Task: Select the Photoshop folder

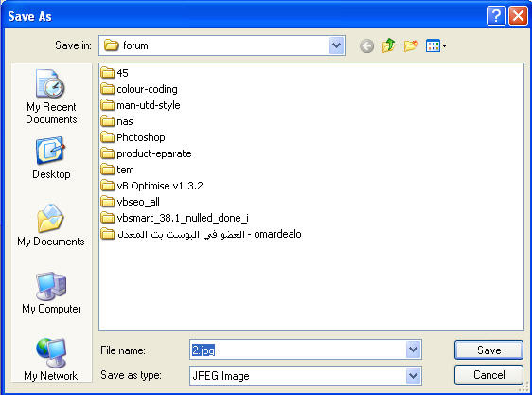Action: pos(133,137)
